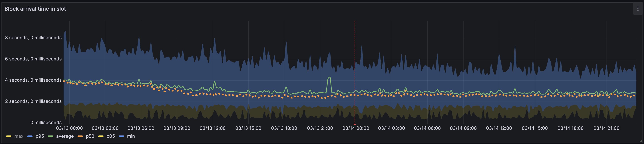Click the yellow p05 legend color icon
The height and width of the screenshot is (144, 644).
click(101, 136)
